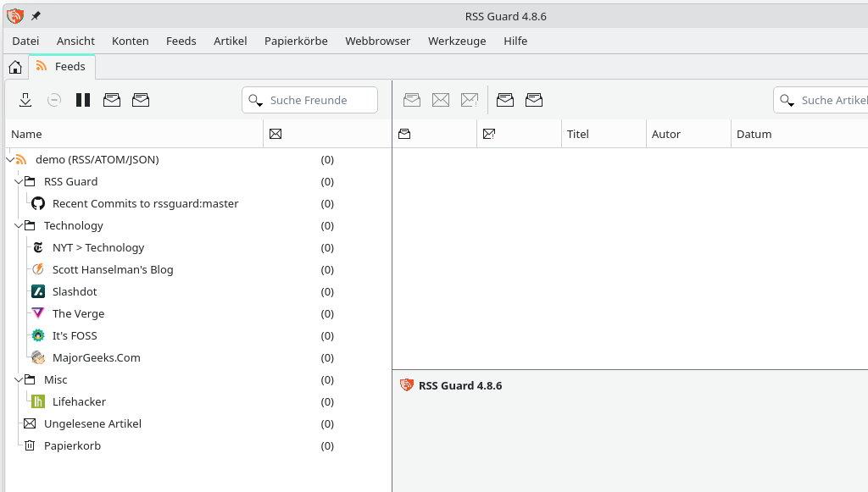The image size is (868, 492).
Task: Collapse the Technology folder
Action: 19,225
